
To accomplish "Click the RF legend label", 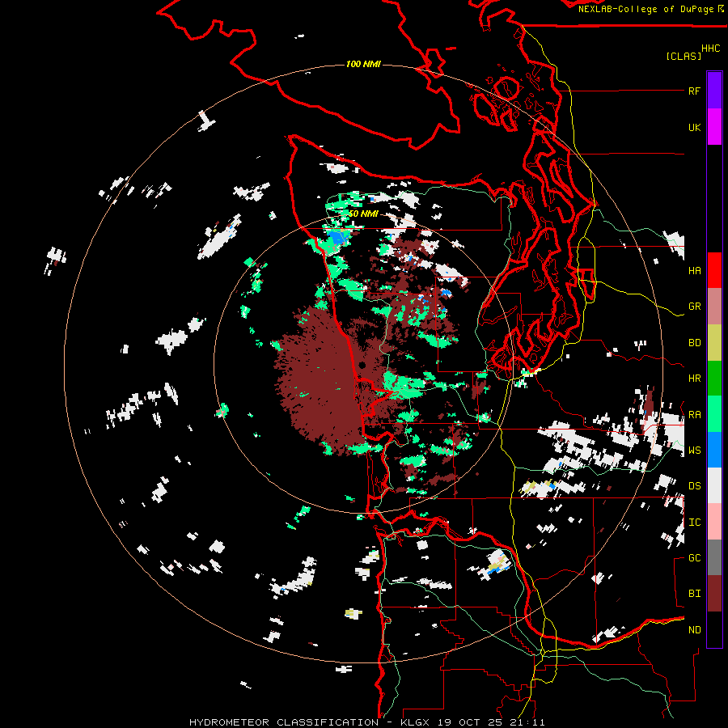I will pyautogui.click(x=694, y=91).
